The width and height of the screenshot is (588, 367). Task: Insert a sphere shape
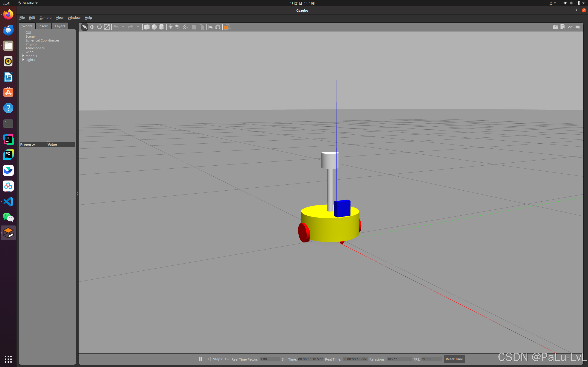click(154, 27)
